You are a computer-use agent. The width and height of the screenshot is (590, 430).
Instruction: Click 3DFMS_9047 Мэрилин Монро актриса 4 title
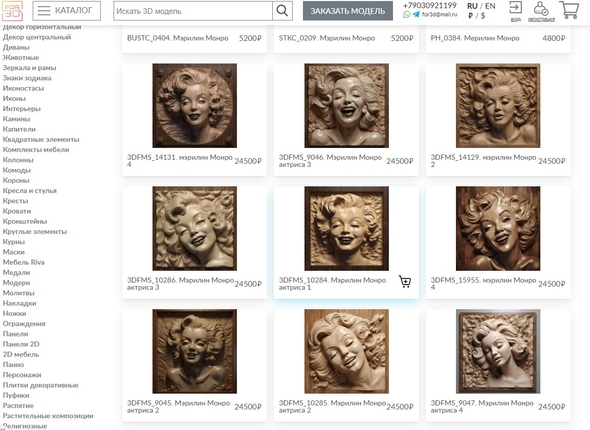click(x=482, y=406)
